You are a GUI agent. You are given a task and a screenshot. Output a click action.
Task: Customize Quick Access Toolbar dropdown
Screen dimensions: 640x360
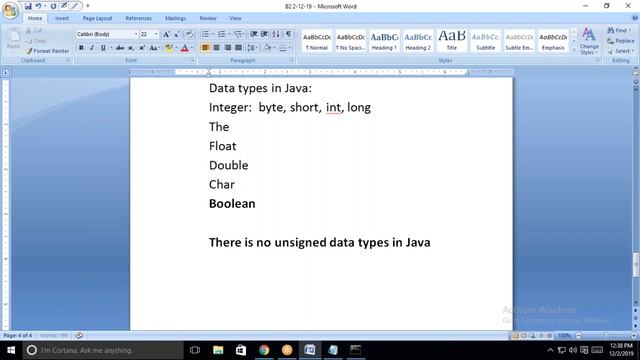coord(88,6)
